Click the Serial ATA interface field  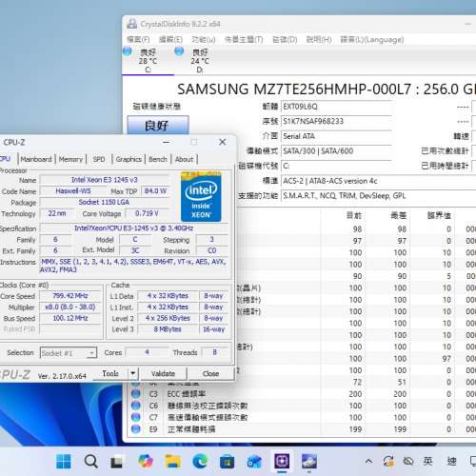[x=336, y=136]
